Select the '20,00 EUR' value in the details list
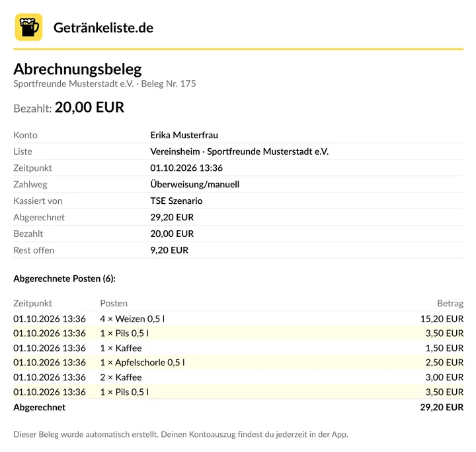Viewport: 476px width, 452px height. coord(172,234)
